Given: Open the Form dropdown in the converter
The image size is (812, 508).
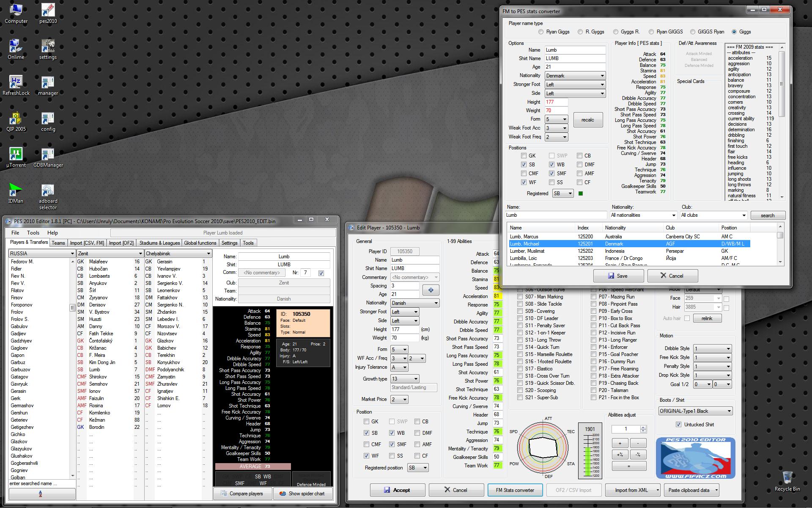Looking at the screenshot, I should [556, 119].
